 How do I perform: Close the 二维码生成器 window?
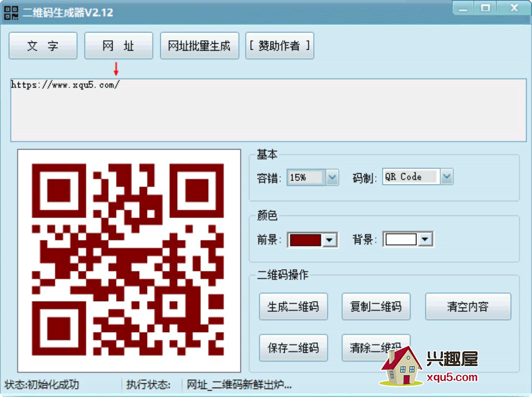point(514,8)
